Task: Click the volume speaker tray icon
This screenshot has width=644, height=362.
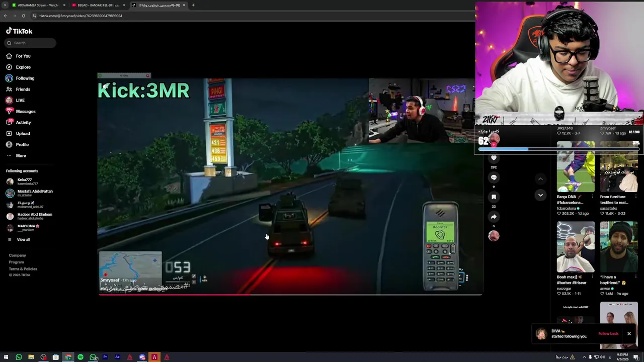Action: click(x=602, y=357)
